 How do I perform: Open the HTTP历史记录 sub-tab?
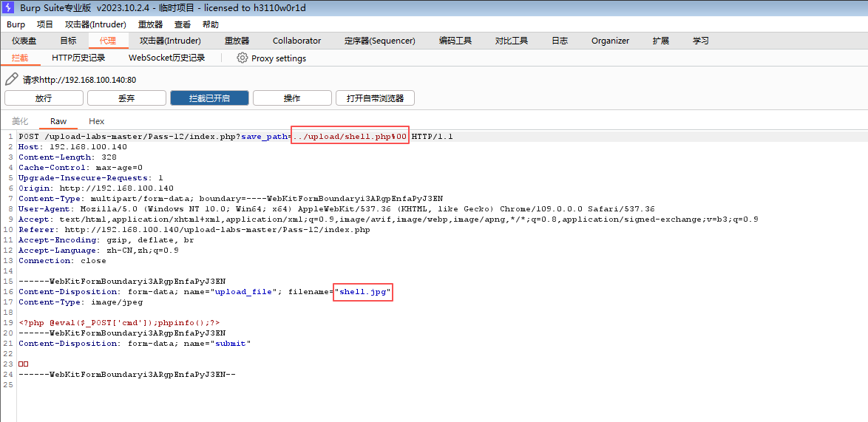78,58
